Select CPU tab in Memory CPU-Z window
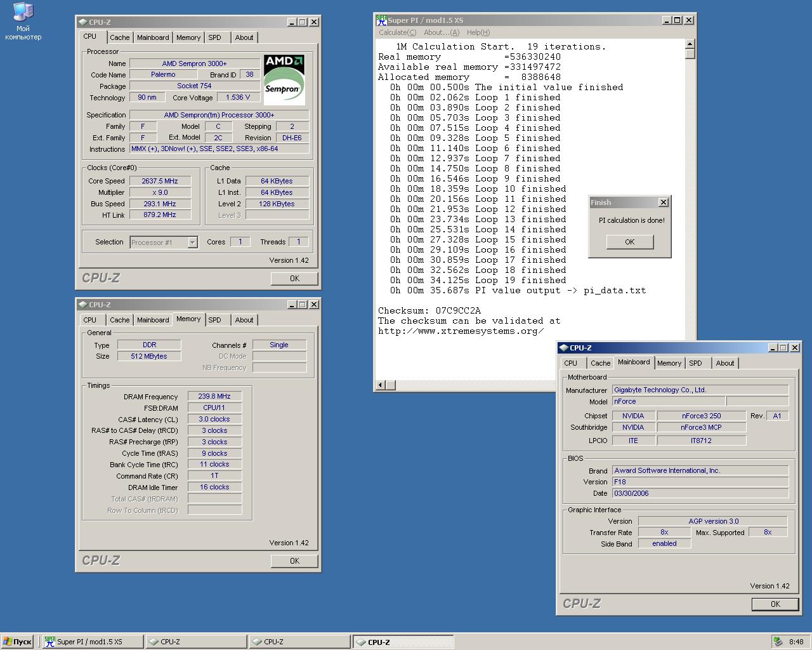 pyautogui.click(x=90, y=320)
